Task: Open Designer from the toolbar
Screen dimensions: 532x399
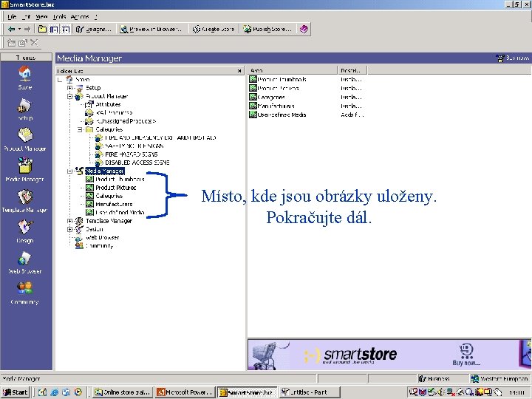Action: (x=94, y=29)
